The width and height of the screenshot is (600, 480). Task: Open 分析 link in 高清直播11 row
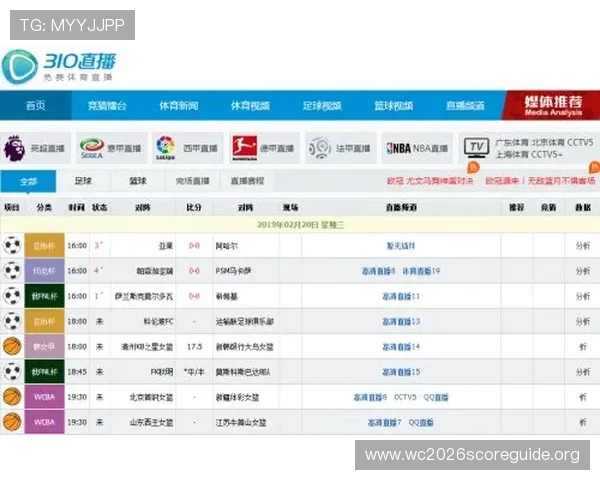[583, 296]
